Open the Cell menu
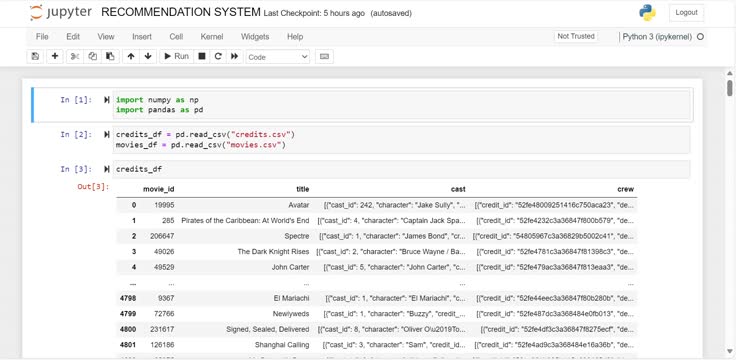Image resolution: width=736 pixels, height=360 pixels. click(176, 37)
